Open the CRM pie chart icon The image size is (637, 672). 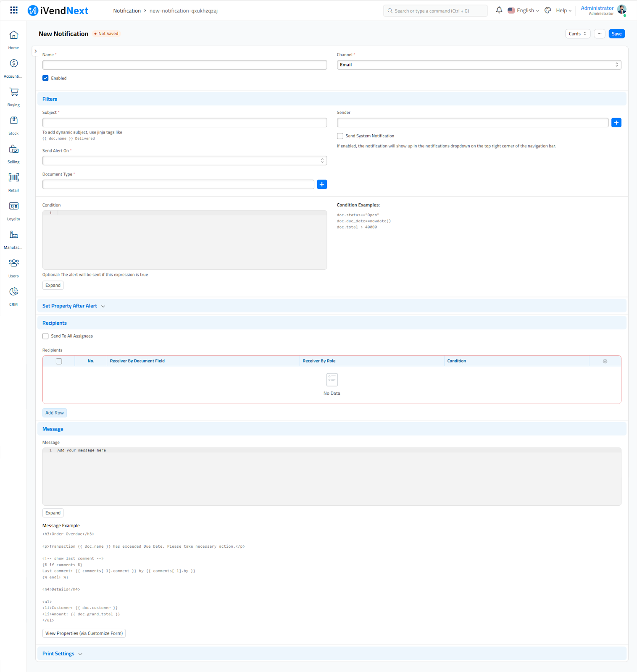pos(13,292)
